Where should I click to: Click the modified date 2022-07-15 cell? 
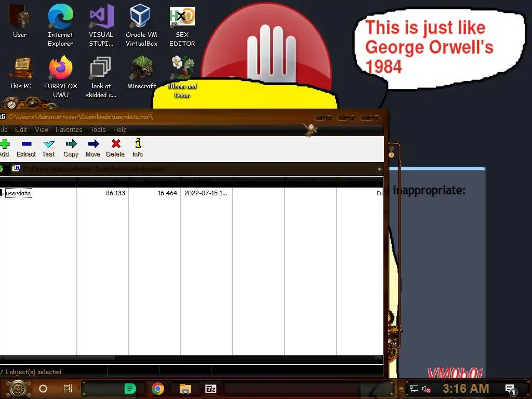pos(206,193)
